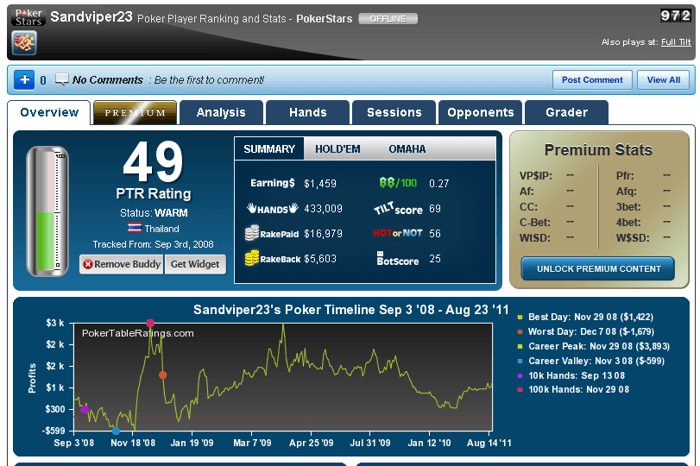Click the BB/100 value 0.27
The image size is (700, 466).
tap(439, 183)
